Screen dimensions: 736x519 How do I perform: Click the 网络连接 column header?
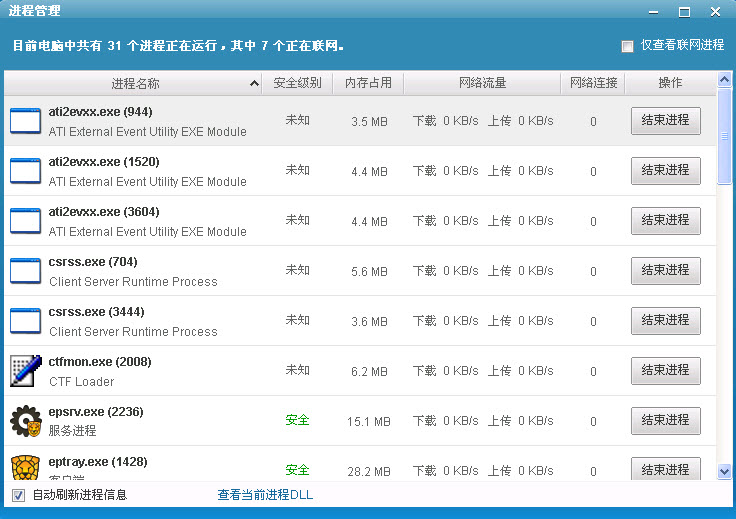[x=593, y=83]
